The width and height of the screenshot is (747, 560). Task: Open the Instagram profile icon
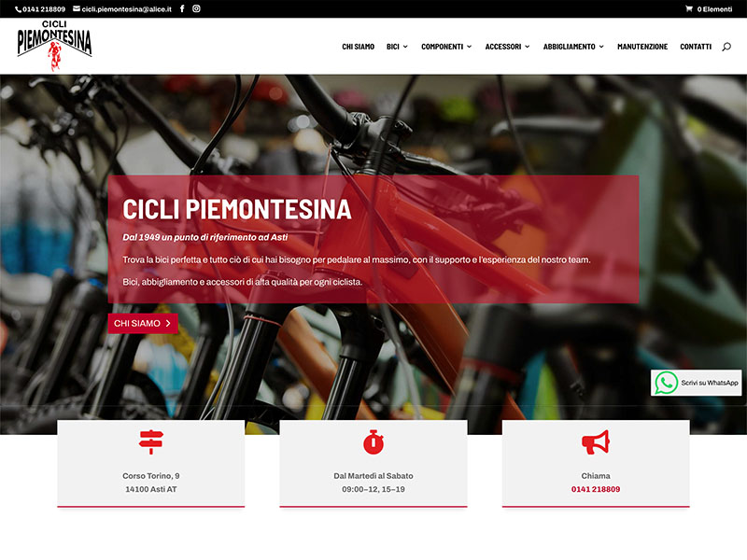coord(196,8)
